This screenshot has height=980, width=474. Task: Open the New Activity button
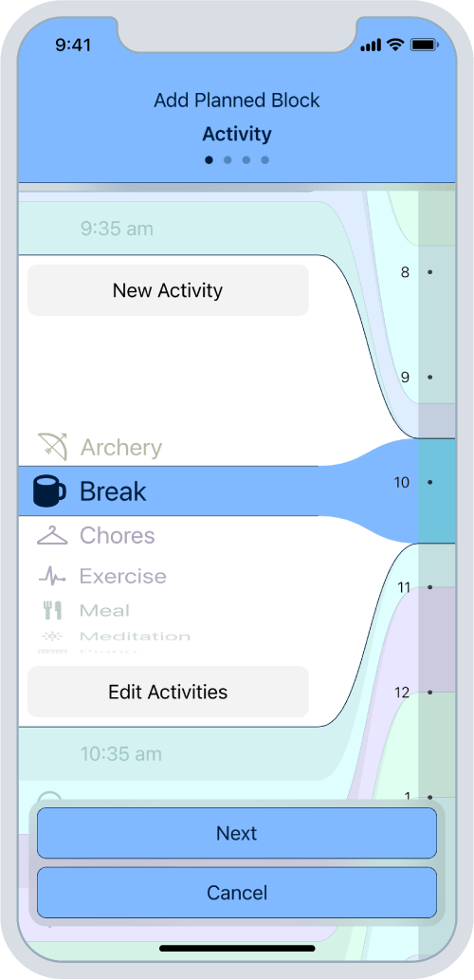pos(168,290)
